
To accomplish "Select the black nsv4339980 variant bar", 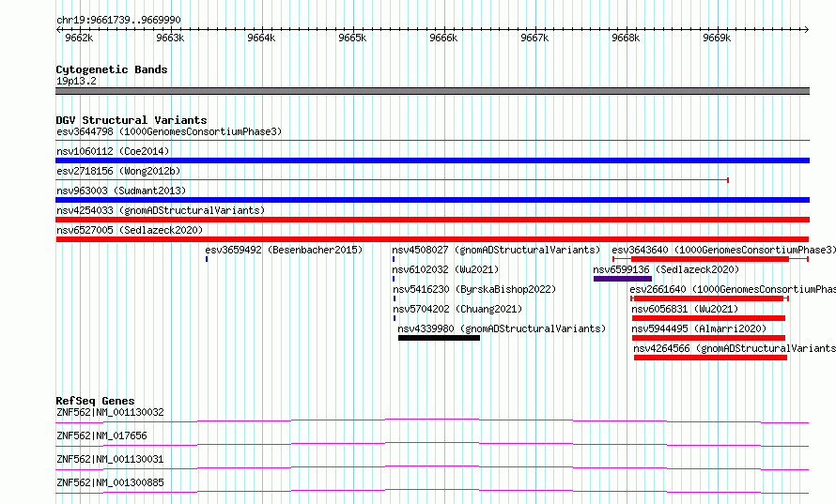I will point(439,338).
